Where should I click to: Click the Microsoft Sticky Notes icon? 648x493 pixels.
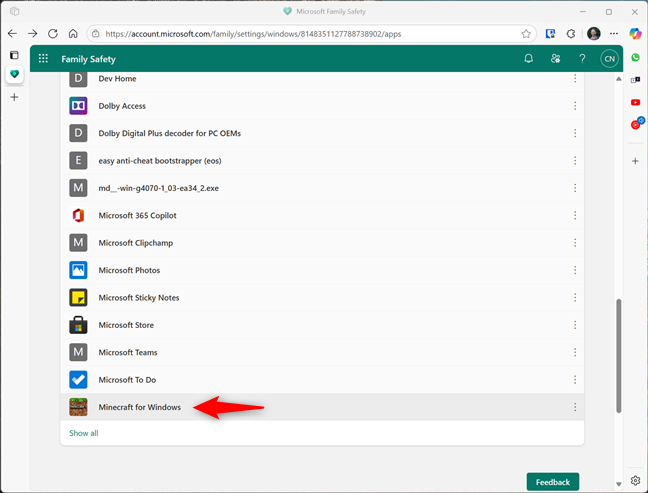[x=78, y=298]
